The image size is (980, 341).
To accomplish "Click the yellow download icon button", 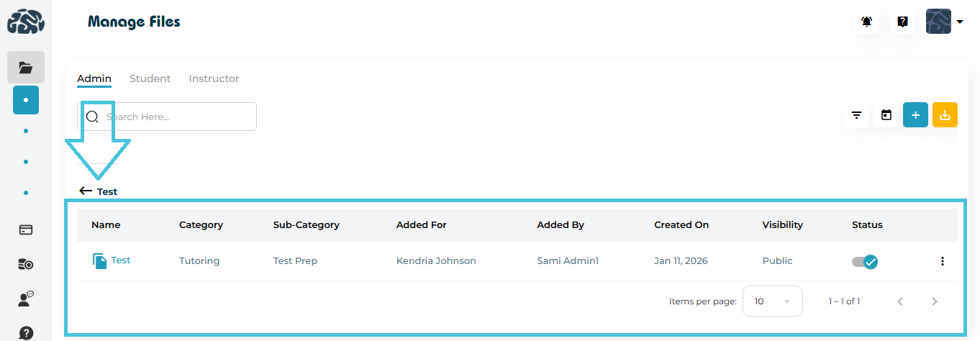I will pyautogui.click(x=945, y=115).
